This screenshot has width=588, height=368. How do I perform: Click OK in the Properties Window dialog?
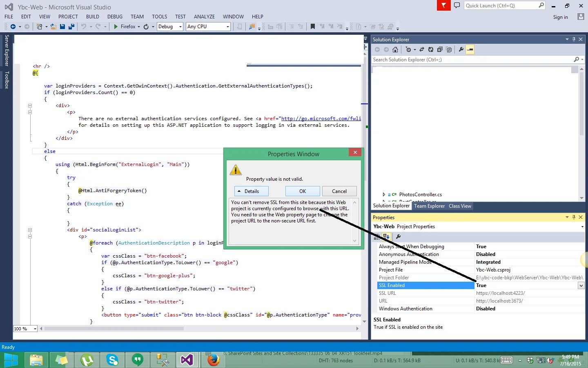(303, 191)
